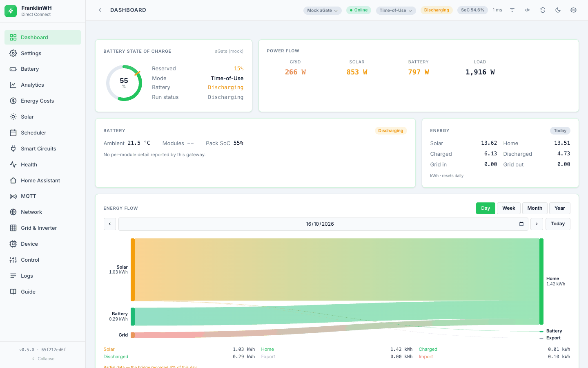The width and height of the screenshot is (588, 368).
Task: Click the Scheduler calendar icon in sidebar
Action: (x=13, y=133)
